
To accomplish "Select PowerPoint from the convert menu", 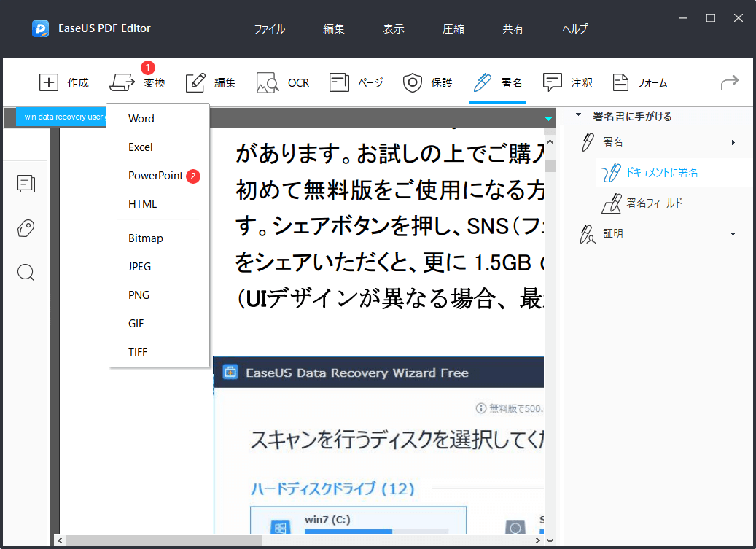I will point(154,176).
